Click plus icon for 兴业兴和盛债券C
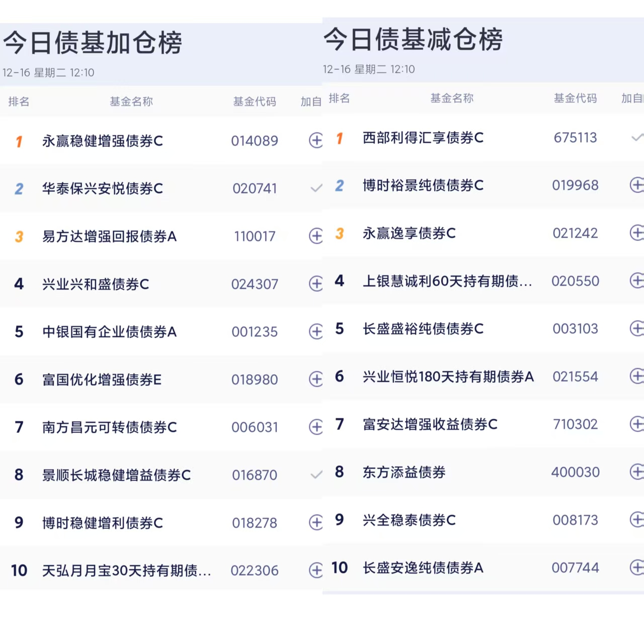The image size is (644, 644). tap(315, 284)
